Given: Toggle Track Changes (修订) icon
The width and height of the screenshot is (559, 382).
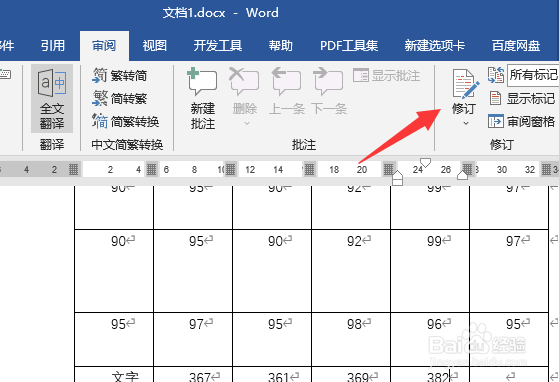Looking at the screenshot, I should pyautogui.click(x=465, y=84).
